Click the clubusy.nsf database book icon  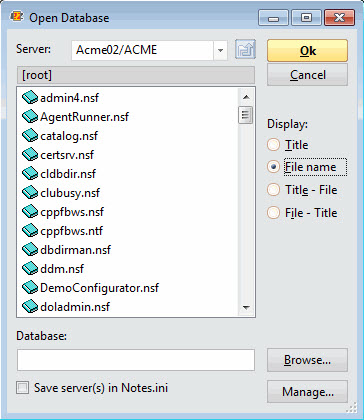(30, 193)
